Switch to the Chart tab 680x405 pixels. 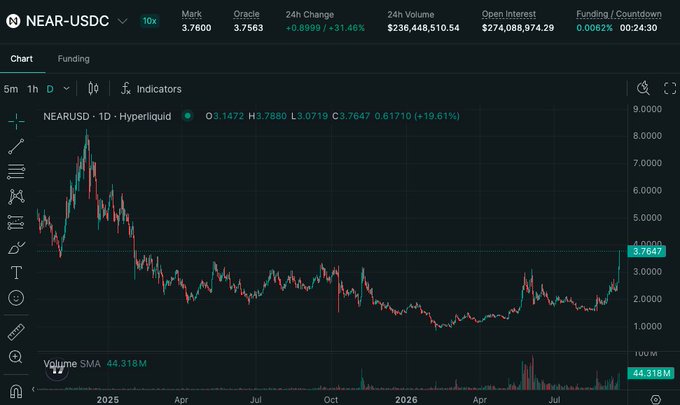22,59
